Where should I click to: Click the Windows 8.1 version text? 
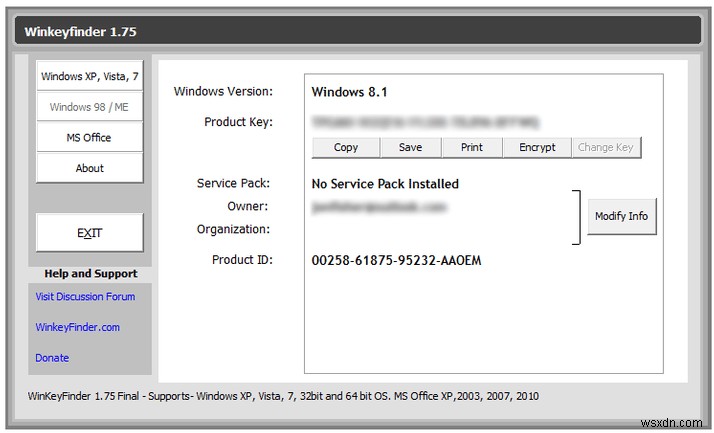[349, 92]
